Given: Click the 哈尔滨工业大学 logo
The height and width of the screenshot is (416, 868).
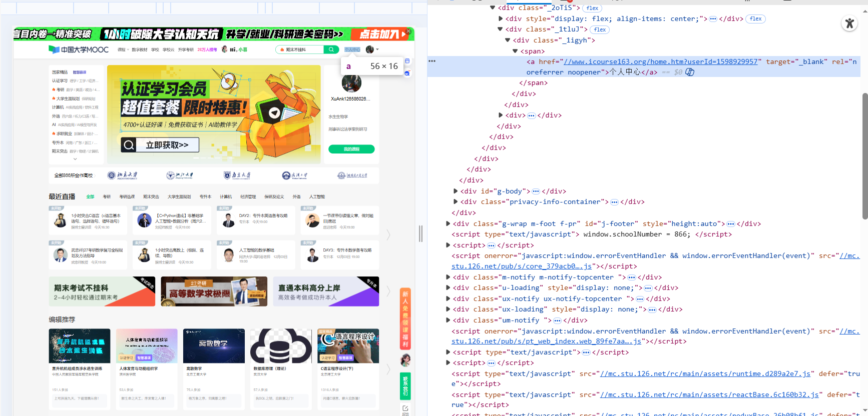Looking at the screenshot, I should point(352,175).
